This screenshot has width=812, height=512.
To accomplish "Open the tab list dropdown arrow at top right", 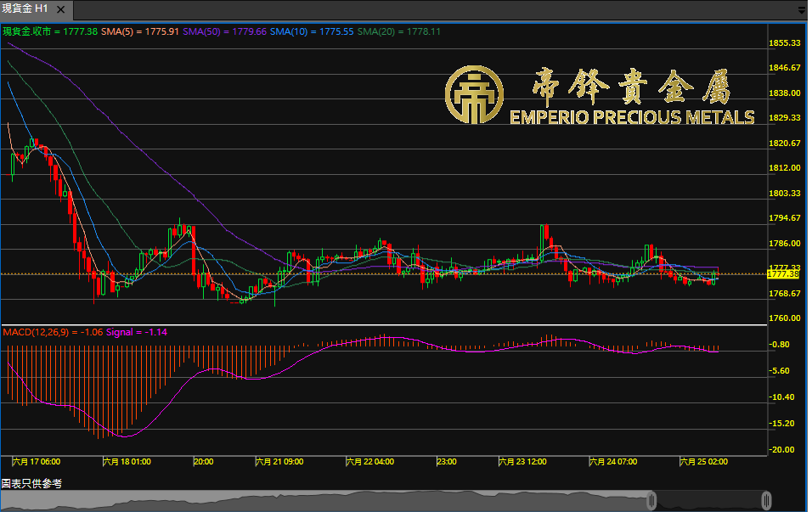I will pyautogui.click(x=802, y=10).
